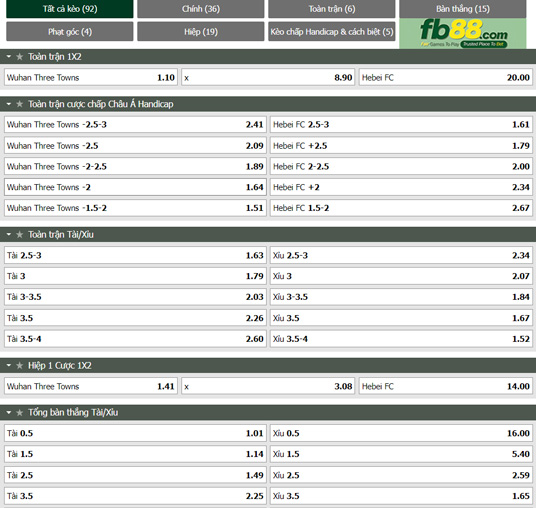Choose Xỉu 1.5 at 5.40

pyautogui.click(x=401, y=454)
